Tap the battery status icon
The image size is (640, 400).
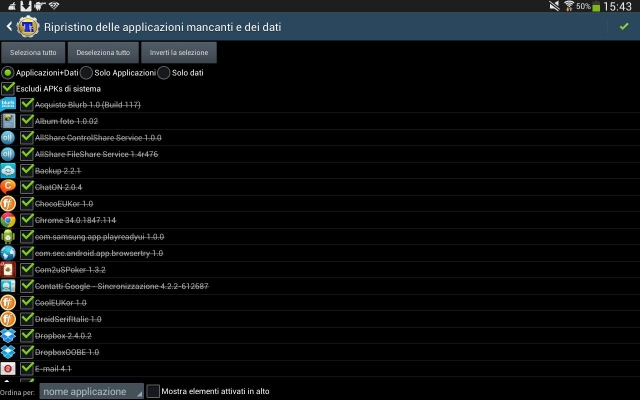(596, 7)
